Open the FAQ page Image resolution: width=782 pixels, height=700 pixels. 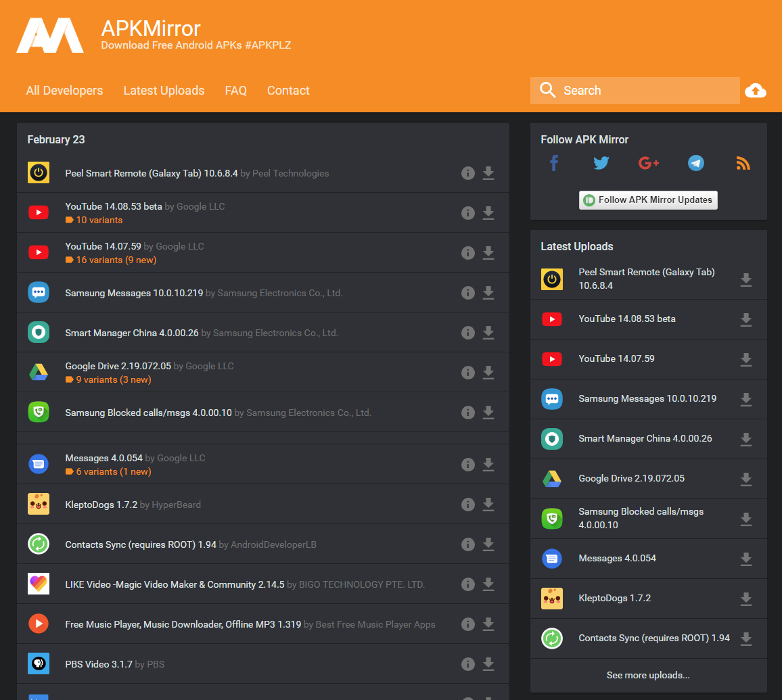pyautogui.click(x=235, y=91)
